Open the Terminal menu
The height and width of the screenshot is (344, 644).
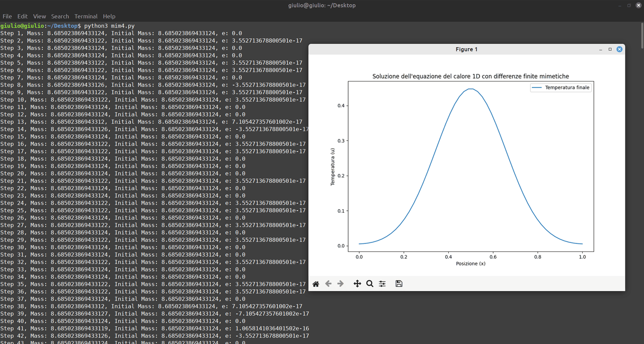[86, 17]
